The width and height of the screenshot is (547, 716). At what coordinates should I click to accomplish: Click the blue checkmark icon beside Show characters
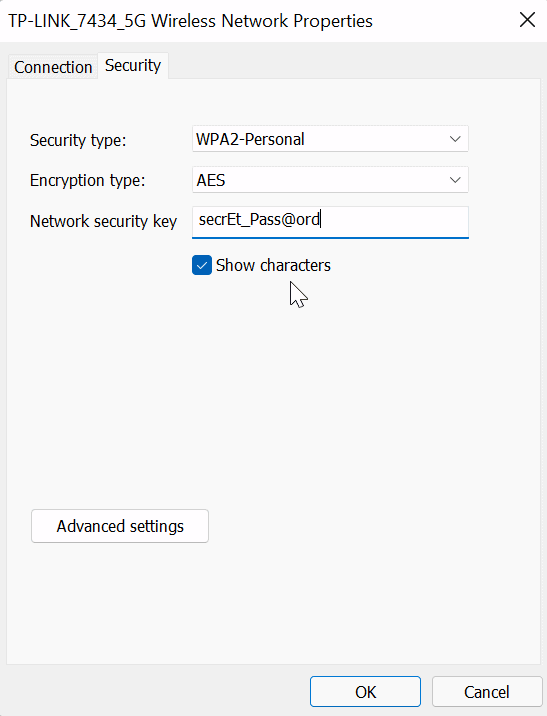point(202,265)
